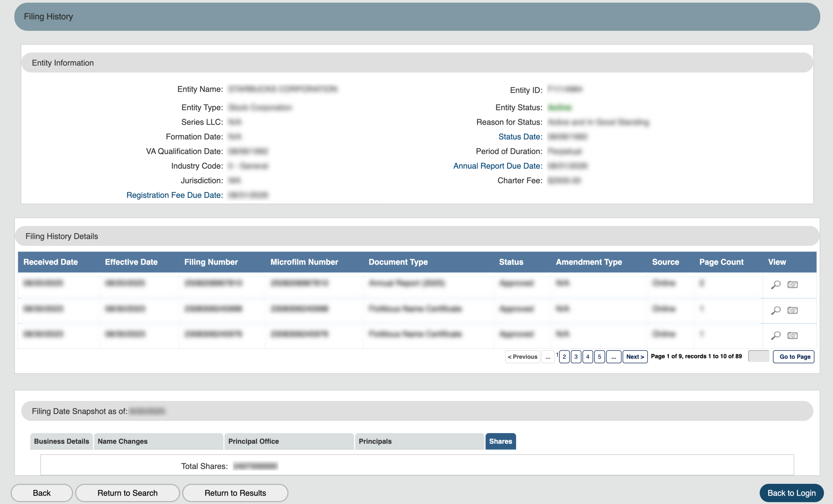Click the Entity Name label

[x=200, y=89]
